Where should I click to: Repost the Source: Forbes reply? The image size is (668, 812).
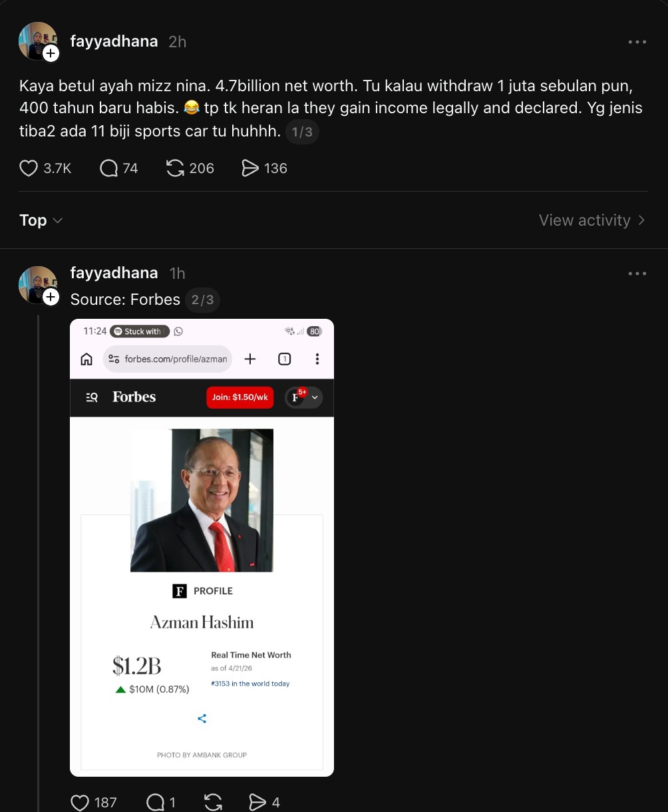(x=213, y=803)
